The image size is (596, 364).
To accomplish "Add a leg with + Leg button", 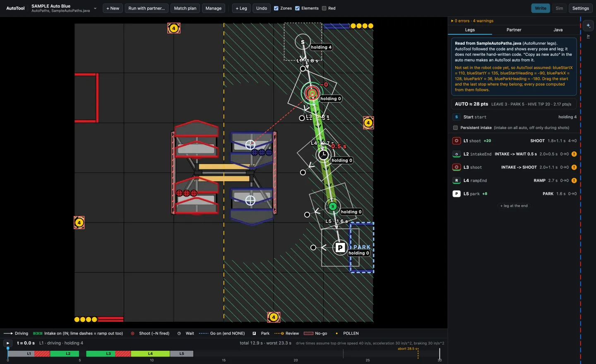I will coord(241,8).
